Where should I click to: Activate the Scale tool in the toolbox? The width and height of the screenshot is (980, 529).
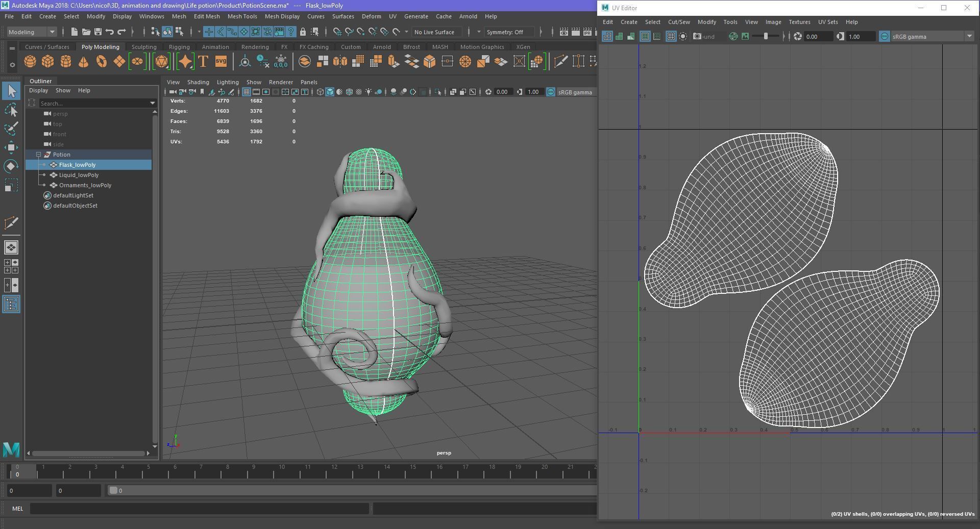click(11, 185)
